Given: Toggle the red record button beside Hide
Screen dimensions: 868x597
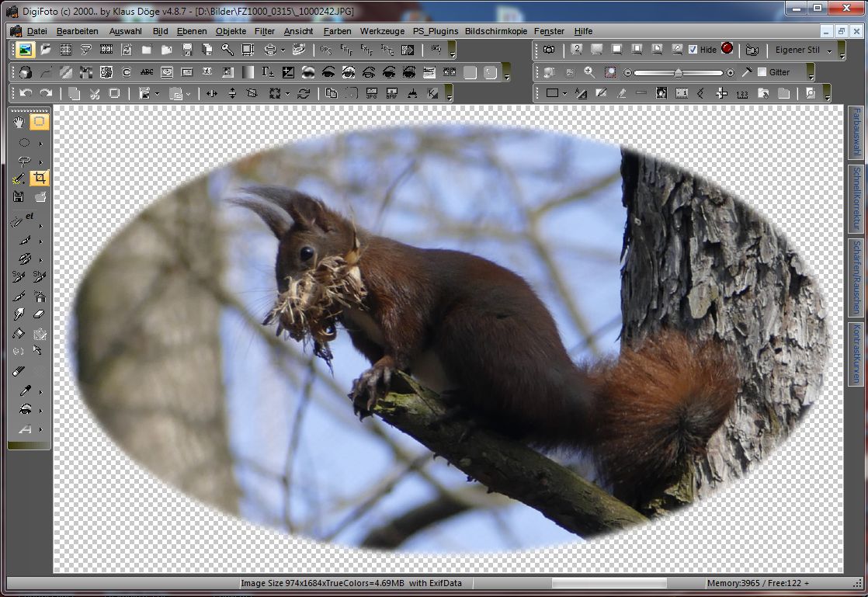Looking at the screenshot, I should tap(727, 48).
